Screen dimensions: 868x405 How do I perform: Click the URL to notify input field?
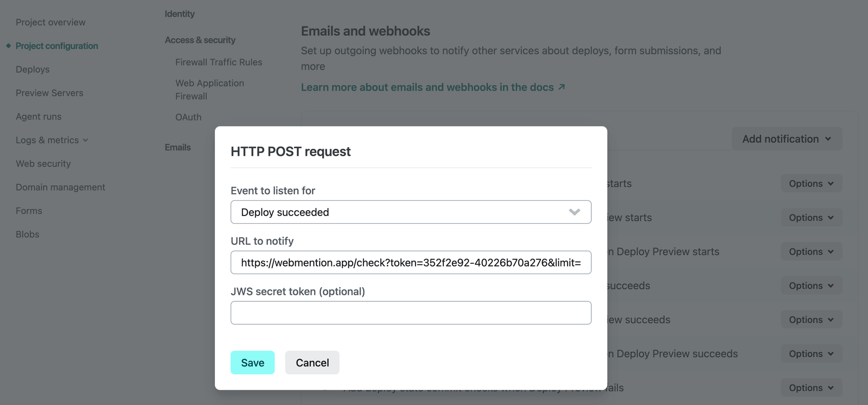(x=411, y=262)
